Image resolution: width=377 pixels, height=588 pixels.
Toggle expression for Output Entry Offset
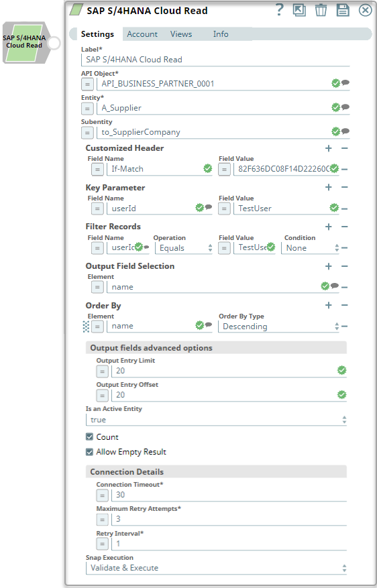103,396
